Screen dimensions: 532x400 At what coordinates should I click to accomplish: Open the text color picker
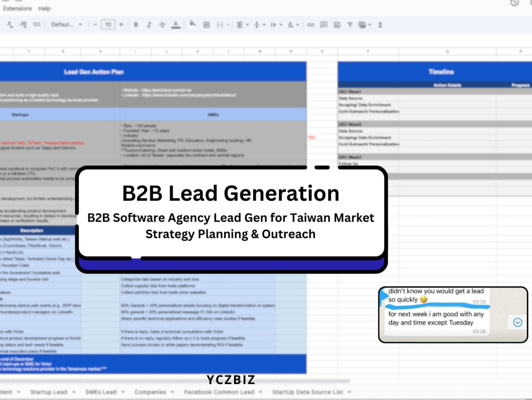(x=176, y=25)
